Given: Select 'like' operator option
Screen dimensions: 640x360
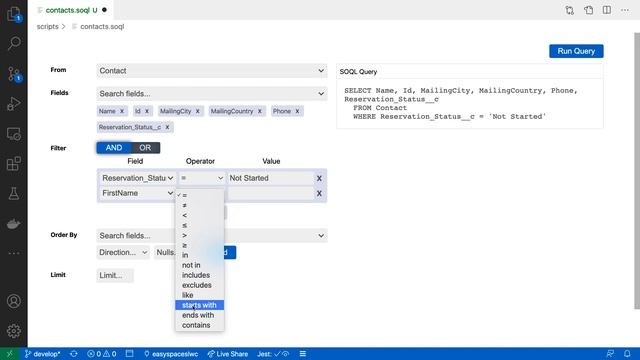Looking at the screenshot, I should (200, 295).
